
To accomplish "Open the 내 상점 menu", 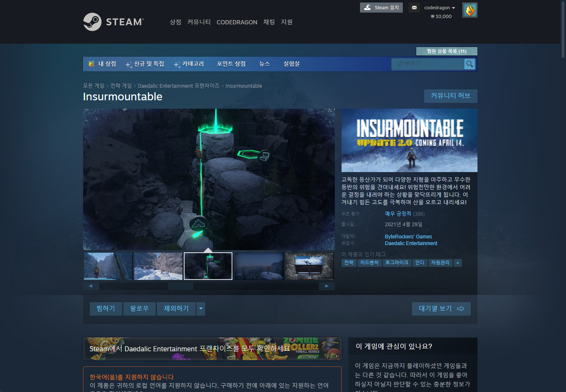I will pyautogui.click(x=102, y=64).
